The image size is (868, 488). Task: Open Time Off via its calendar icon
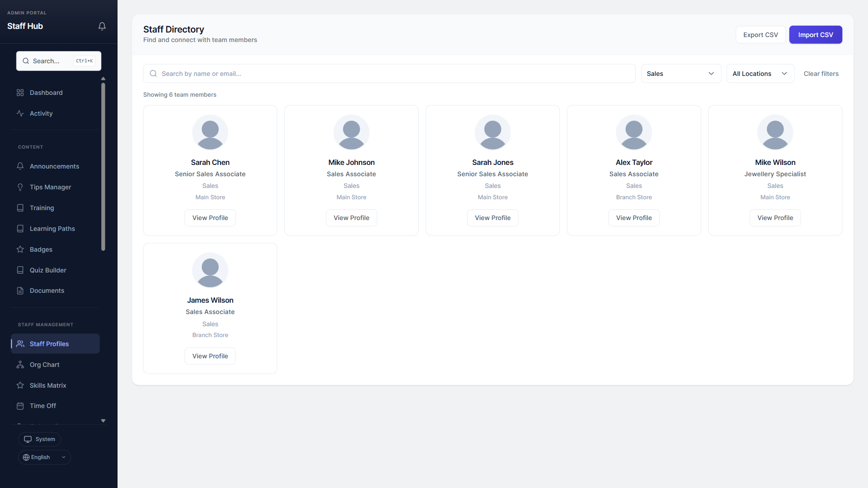point(20,405)
